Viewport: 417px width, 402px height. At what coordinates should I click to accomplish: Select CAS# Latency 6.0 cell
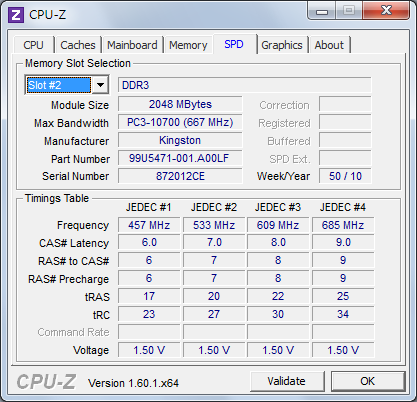point(149,242)
